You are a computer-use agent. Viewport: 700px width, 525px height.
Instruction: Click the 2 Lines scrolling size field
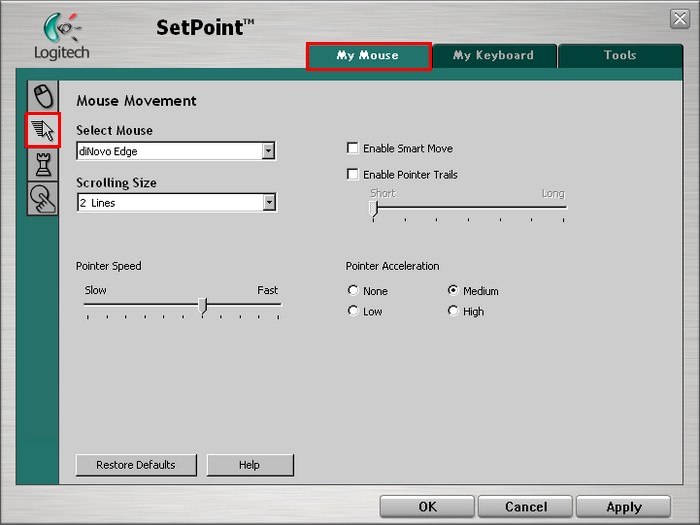click(177, 202)
